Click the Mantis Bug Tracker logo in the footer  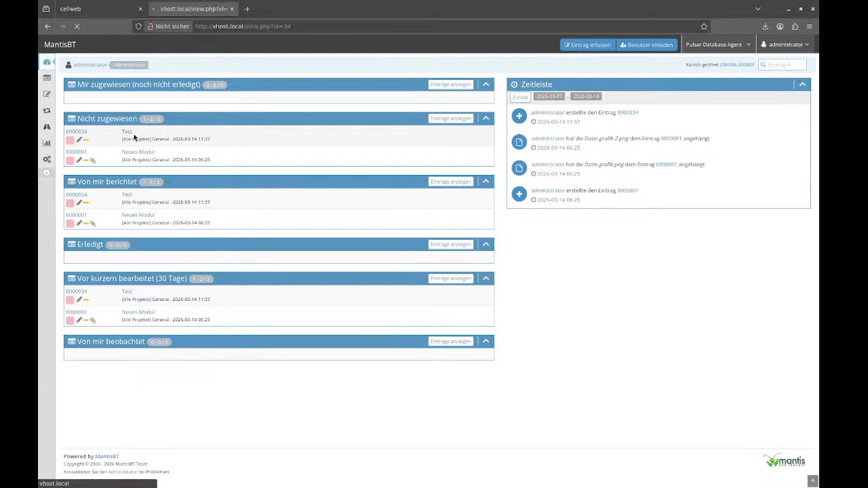pos(785,461)
